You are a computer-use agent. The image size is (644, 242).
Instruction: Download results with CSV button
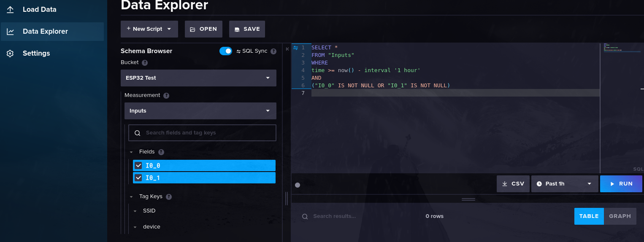tap(513, 184)
